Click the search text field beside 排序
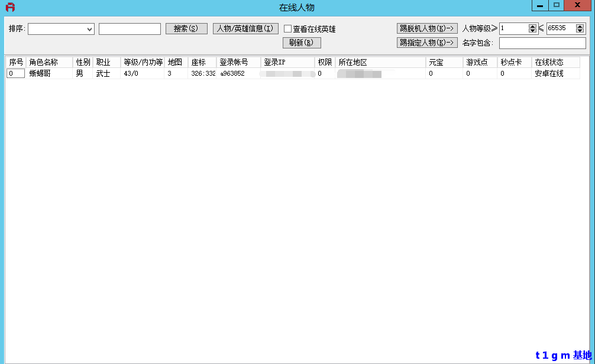 [130, 29]
